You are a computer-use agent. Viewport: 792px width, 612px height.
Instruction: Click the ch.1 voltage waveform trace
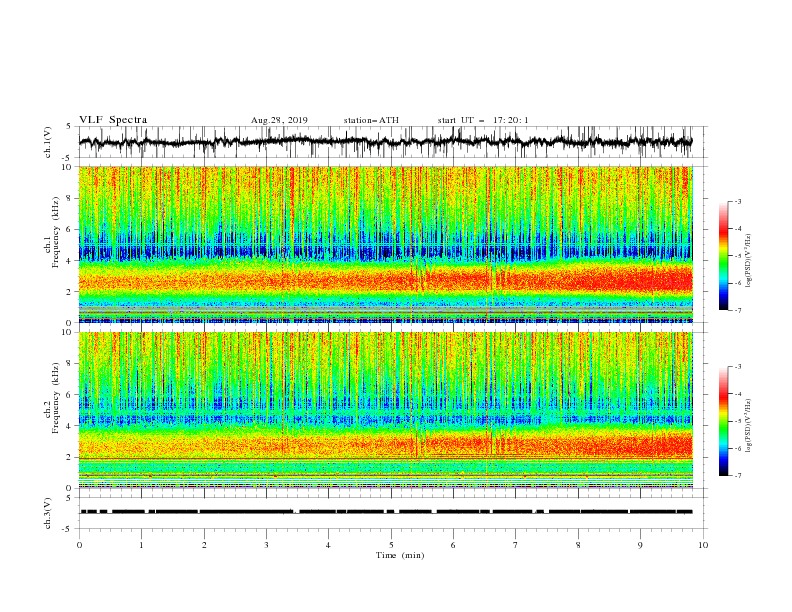pos(385,142)
